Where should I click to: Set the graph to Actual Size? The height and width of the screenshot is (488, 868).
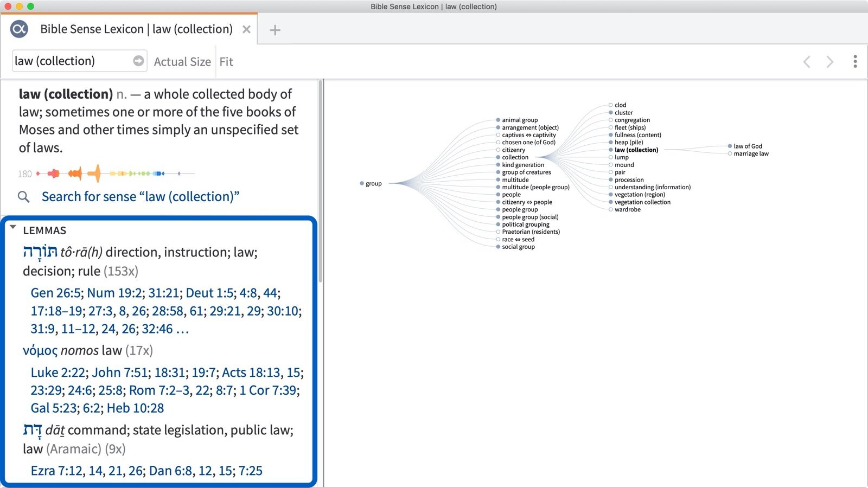[182, 62]
